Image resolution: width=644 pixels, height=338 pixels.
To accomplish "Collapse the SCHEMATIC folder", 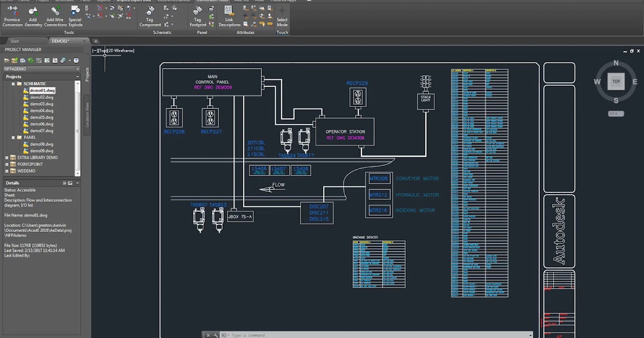I will [13, 84].
